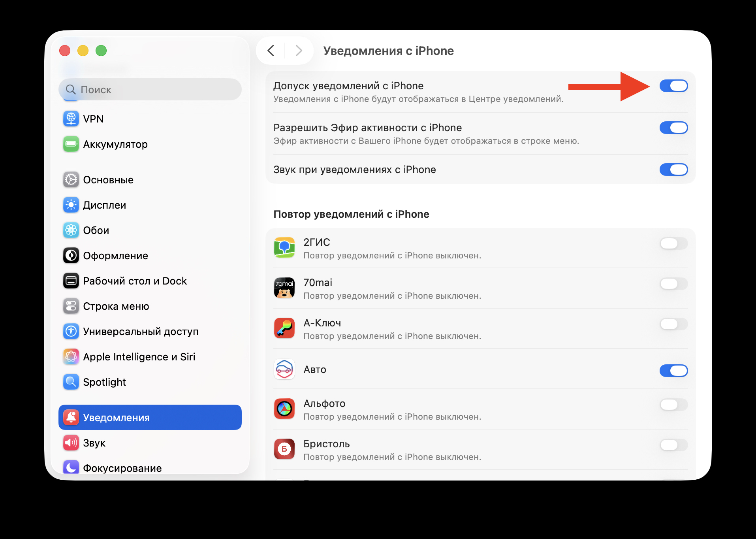Select the 70mai app icon
This screenshot has width=756, height=539.
point(284,288)
